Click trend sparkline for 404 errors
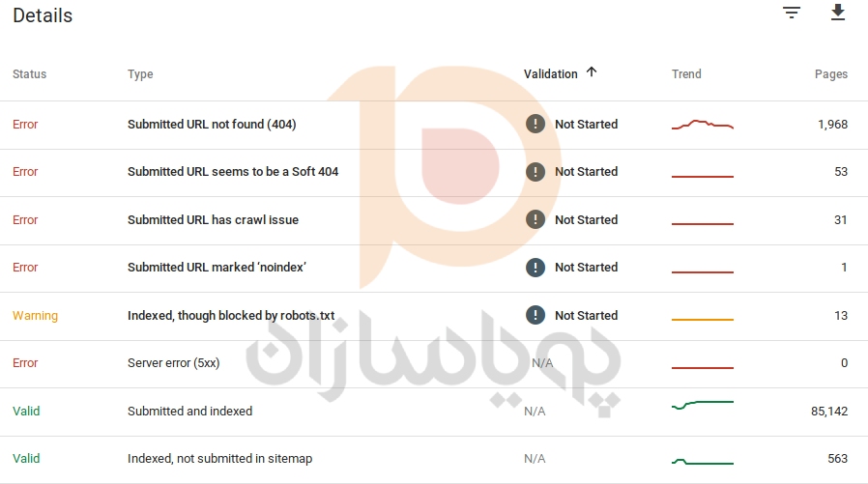The width and height of the screenshot is (868, 484). click(703, 125)
